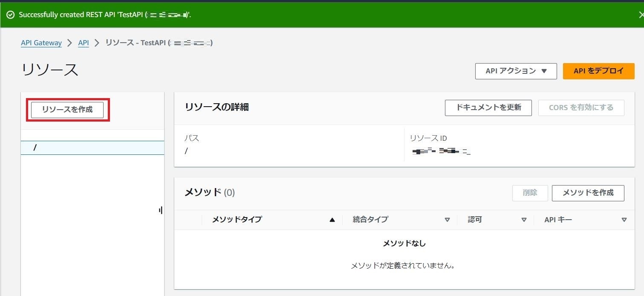Click the メソッドタイプ column header
Viewport: 644px width, 296px height.
coord(237,220)
